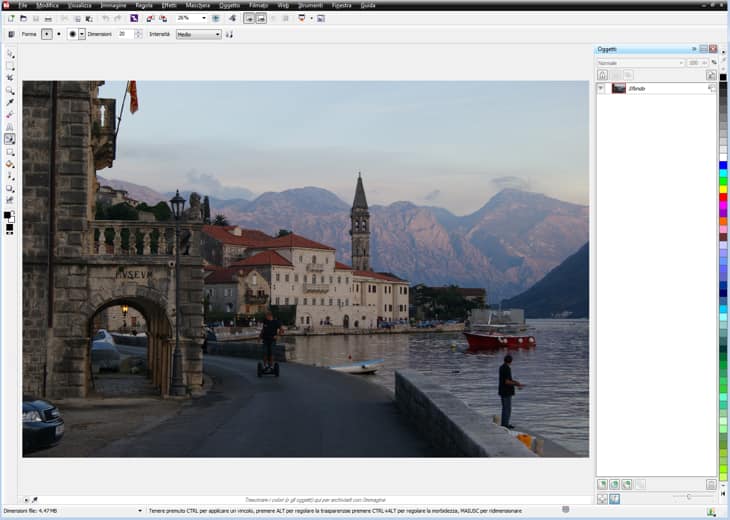Click the New document icon
730x520 pixels.
(x=10, y=18)
